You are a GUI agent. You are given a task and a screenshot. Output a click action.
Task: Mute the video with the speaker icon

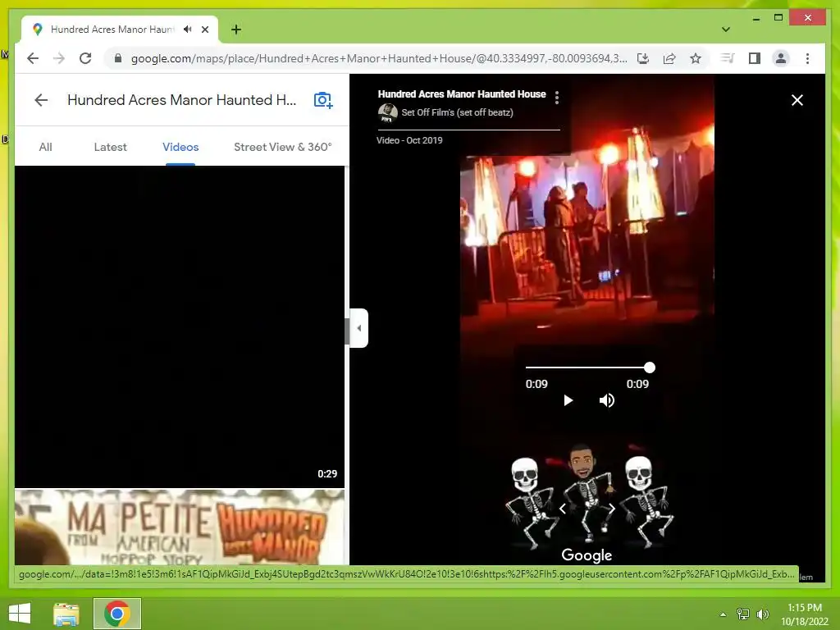(606, 400)
